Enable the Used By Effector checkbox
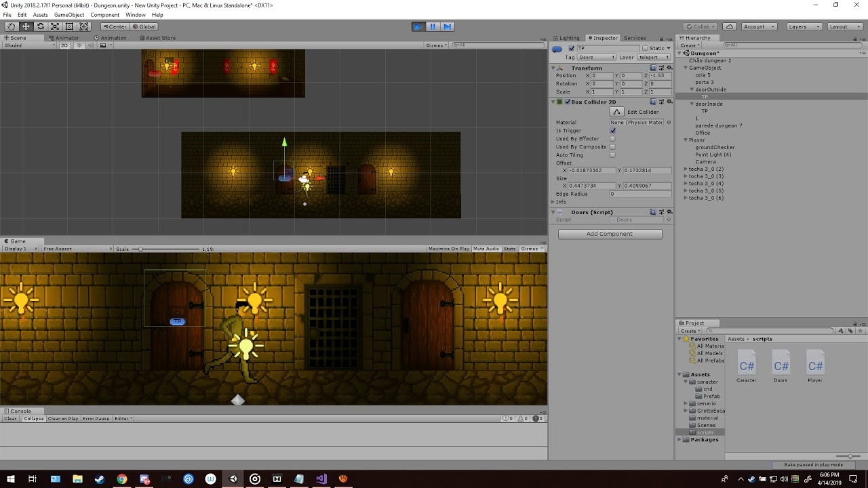The height and width of the screenshot is (488, 868). tap(612, 139)
